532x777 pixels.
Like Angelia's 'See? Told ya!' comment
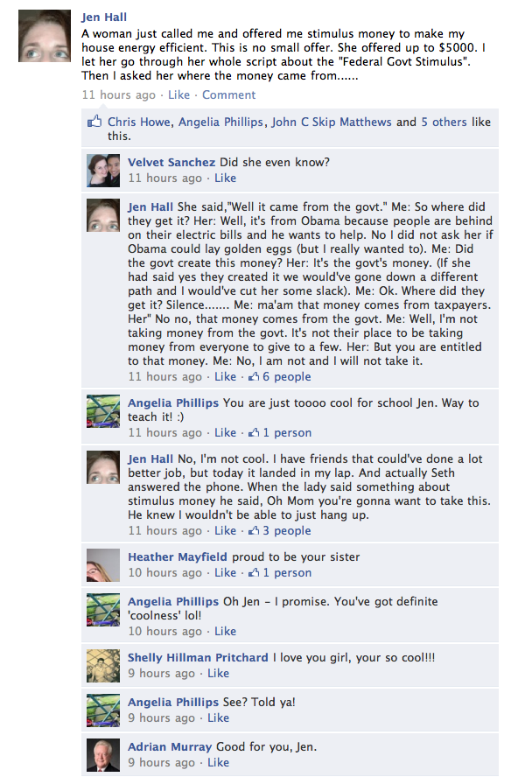[x=218, y=718]
